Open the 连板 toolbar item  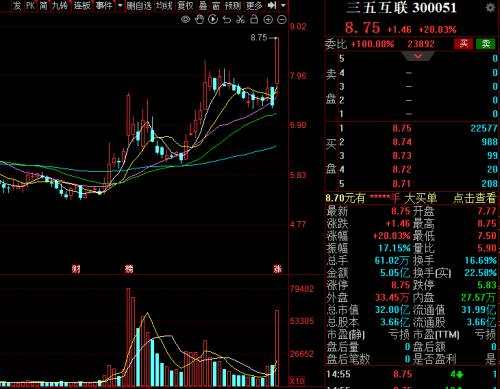point(82,5)
